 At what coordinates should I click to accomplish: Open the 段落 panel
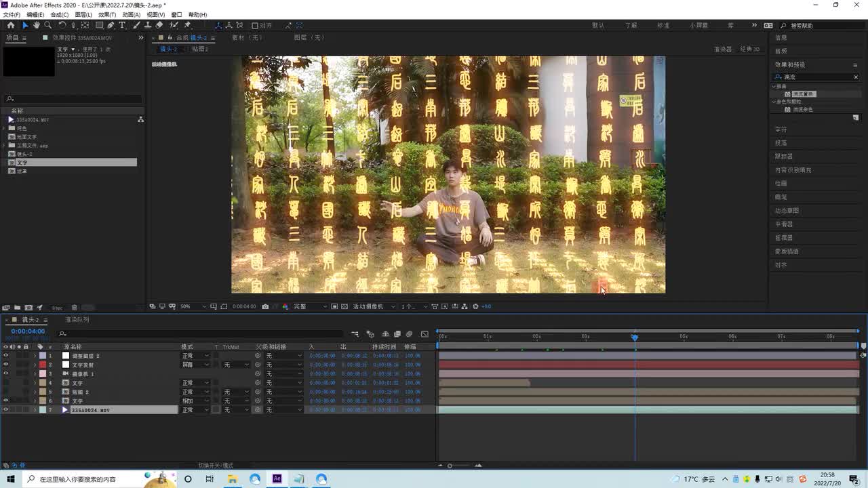[781, 143]
